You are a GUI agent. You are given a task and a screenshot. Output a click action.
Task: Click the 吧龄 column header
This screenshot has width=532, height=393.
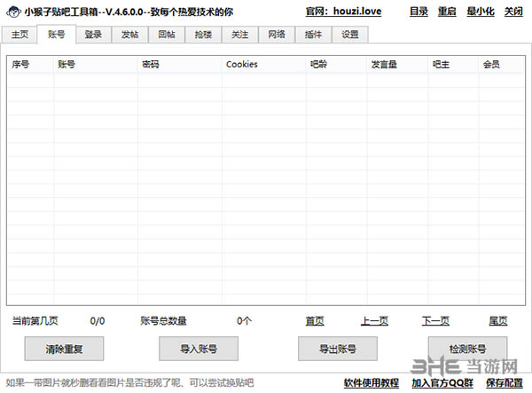(337, 64)
